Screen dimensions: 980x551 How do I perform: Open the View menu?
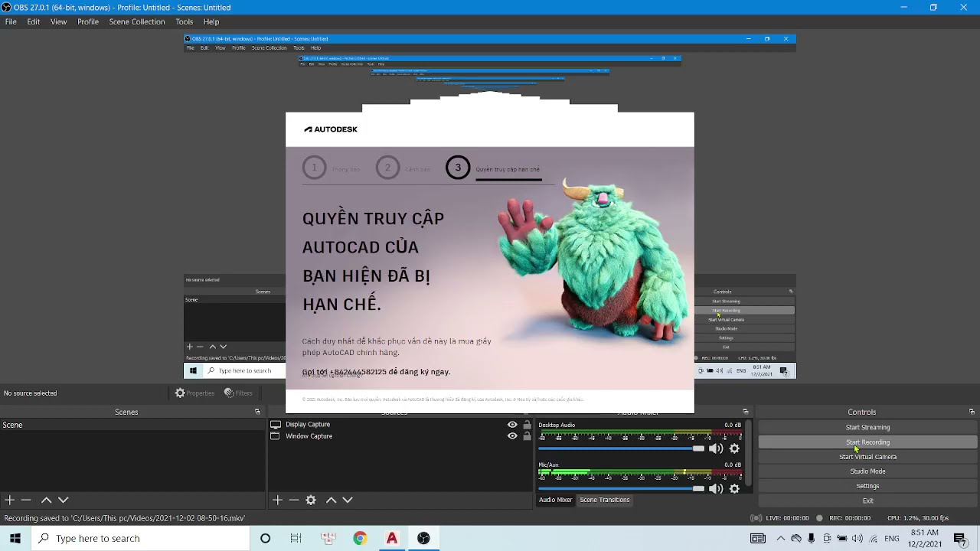coord(58,21)
